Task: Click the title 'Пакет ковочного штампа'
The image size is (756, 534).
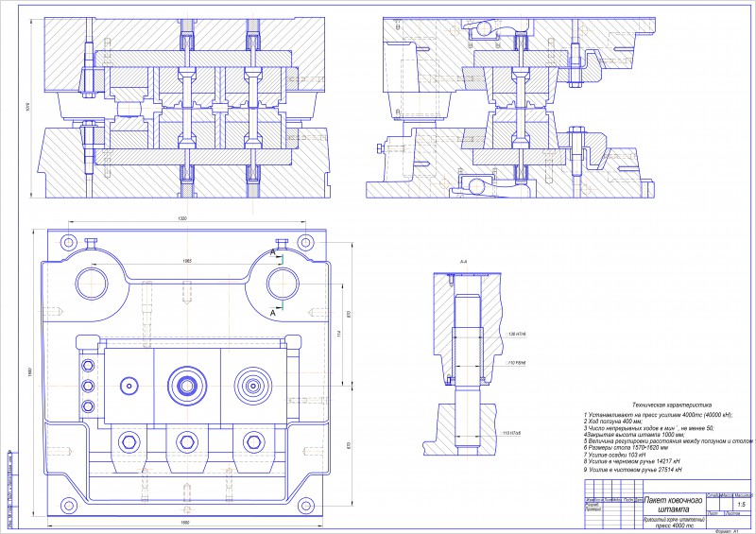Action: click(673, 505)
